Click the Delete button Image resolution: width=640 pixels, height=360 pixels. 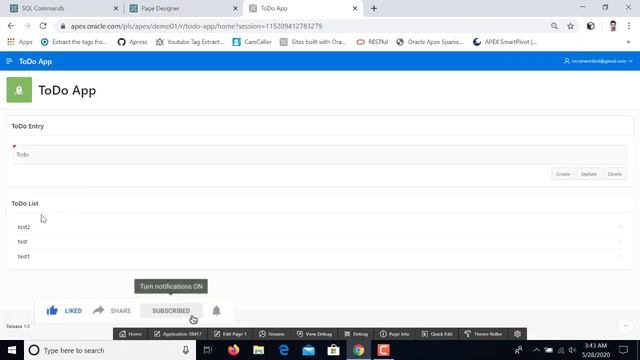pyautogui.click(x=615, y=174)
